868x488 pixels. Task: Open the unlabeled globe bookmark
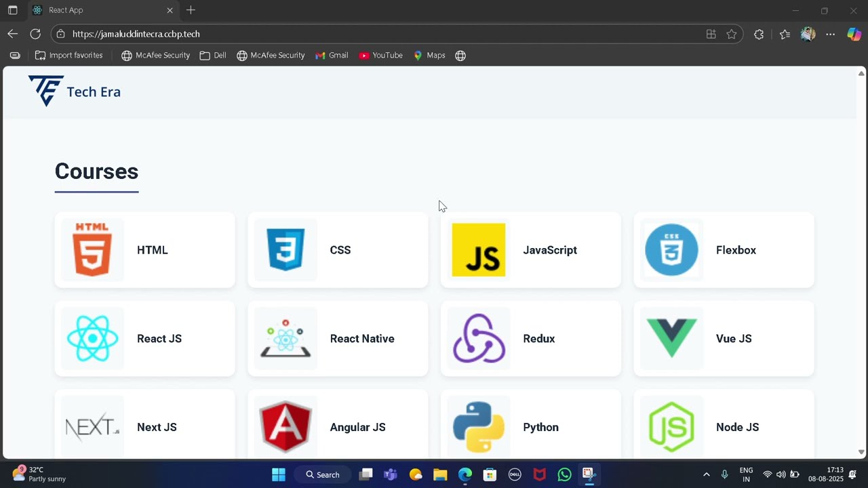tap(460, 56)
